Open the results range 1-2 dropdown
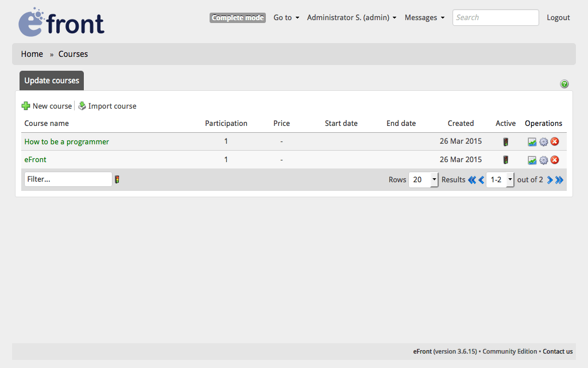 (x=500, y=179)
